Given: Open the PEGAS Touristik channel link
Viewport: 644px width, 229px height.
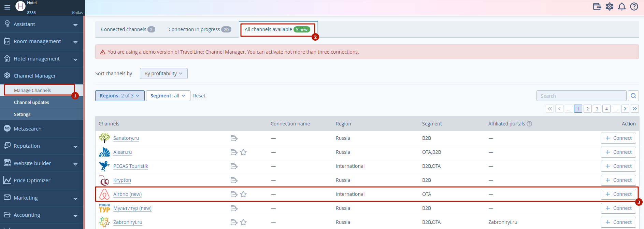Looking at the screenshot, I should coord(131,166).
